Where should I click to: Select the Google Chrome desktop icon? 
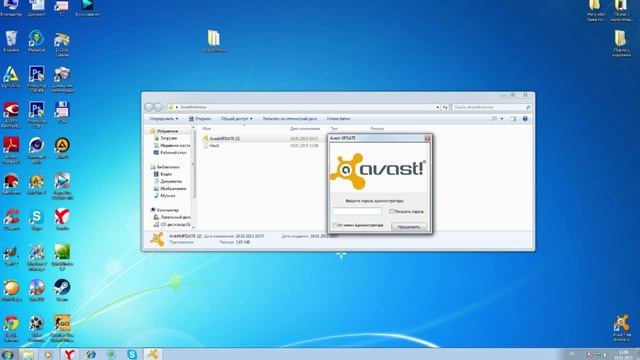click(x=11, y=329)
